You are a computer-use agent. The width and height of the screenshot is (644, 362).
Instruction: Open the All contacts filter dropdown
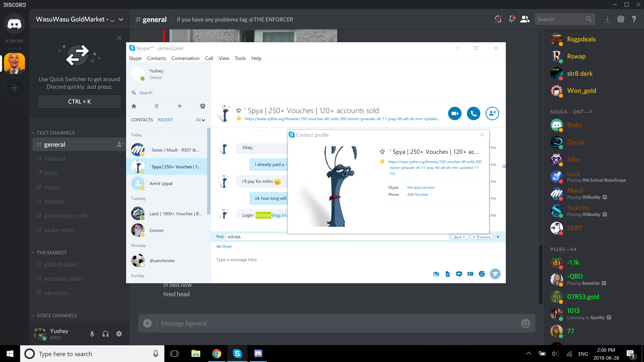(200, 120)
